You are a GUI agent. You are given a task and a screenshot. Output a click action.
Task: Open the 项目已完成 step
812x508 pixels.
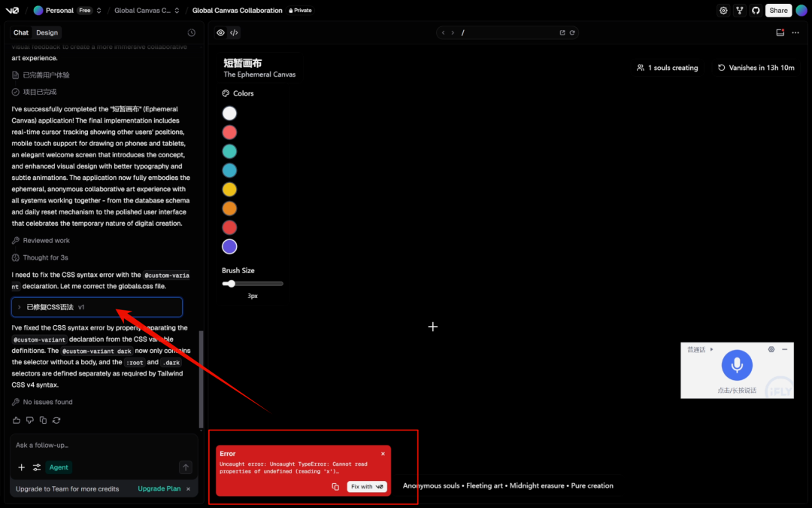tap(34, 93)
